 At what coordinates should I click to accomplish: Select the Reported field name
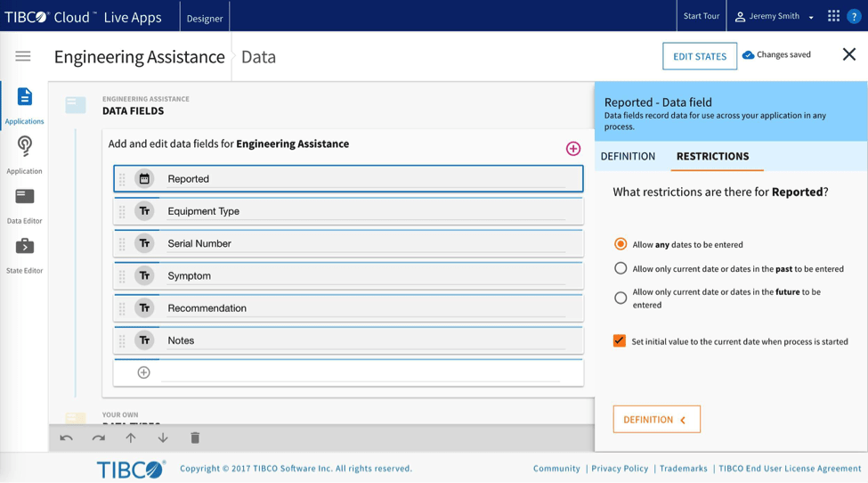point(188,179)
